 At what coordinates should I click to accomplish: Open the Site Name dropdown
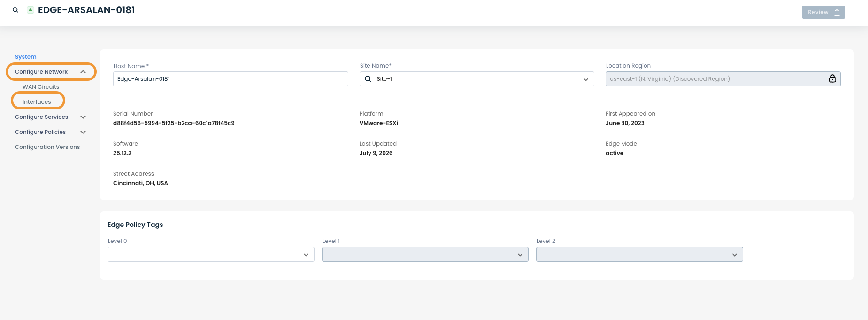pyautogui.click(x=477, y=79)
